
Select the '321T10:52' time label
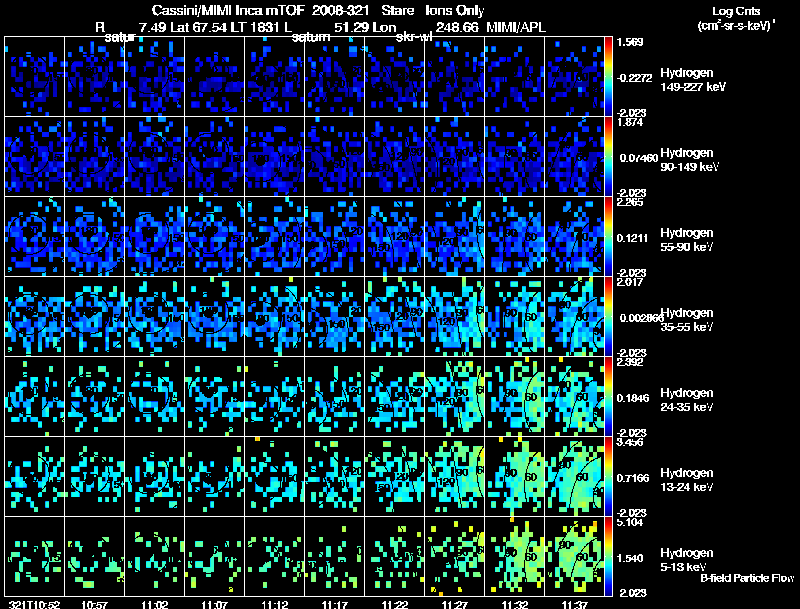(x=34, y=604)
